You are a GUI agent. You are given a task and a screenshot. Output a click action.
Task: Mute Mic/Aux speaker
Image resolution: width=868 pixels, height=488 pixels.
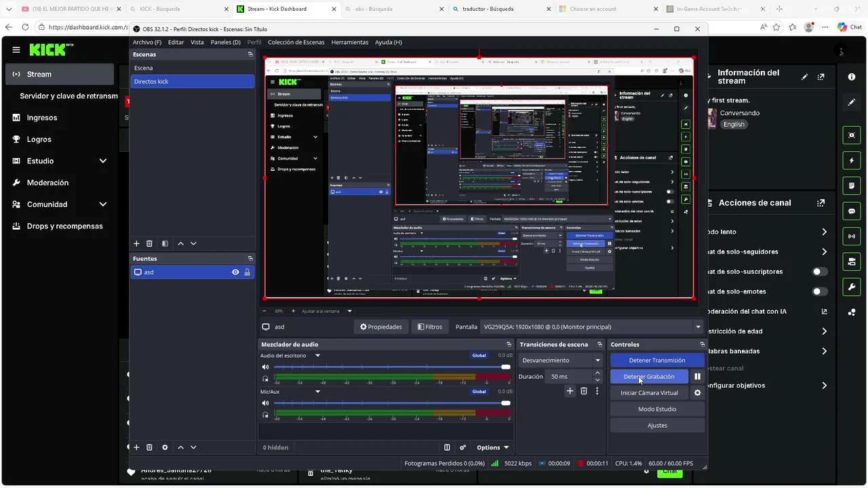(265, 403)
